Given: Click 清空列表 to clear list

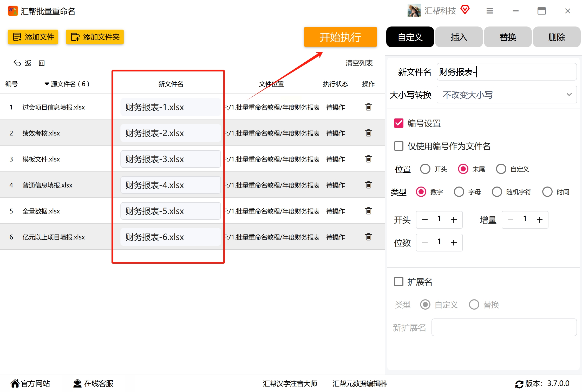Looking at the screenshot, I should (359, 63).
